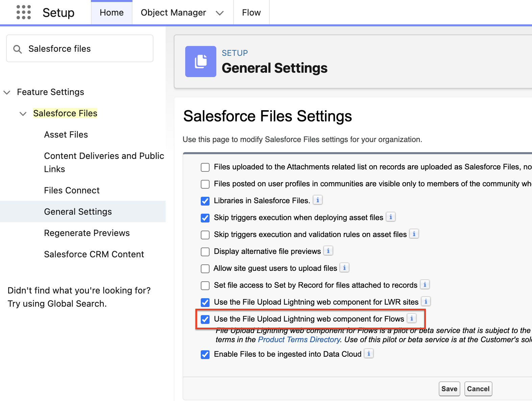Viewport: 532px width, 401px height.
Task: Switch to the Home tab
Action: 112,13
